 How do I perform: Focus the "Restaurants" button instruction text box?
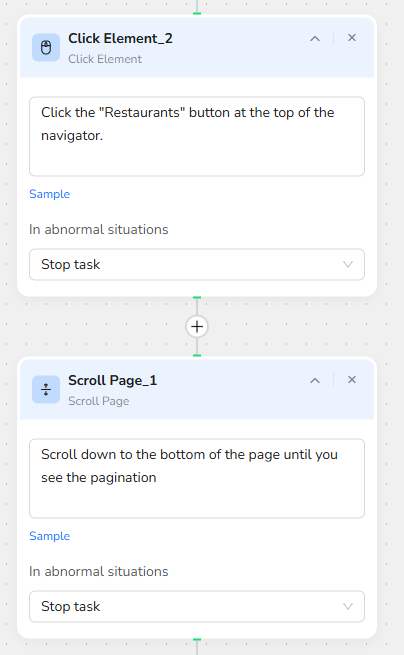(x=197, y=137)
